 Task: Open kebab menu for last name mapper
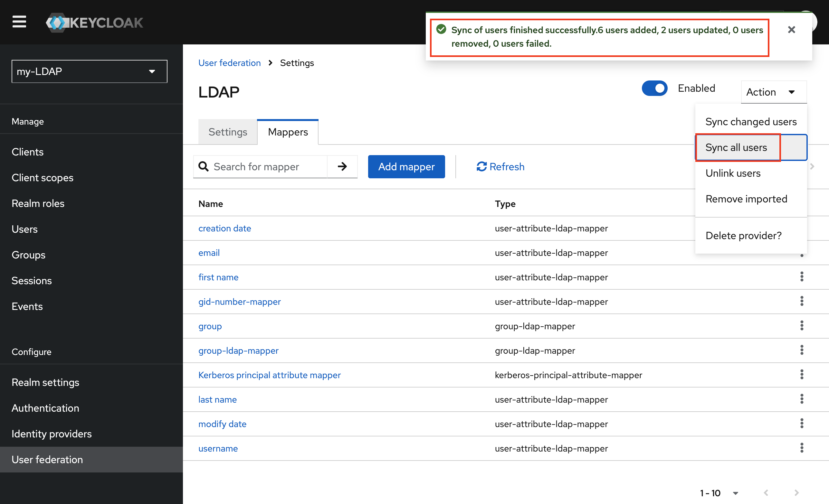[801, 399]
